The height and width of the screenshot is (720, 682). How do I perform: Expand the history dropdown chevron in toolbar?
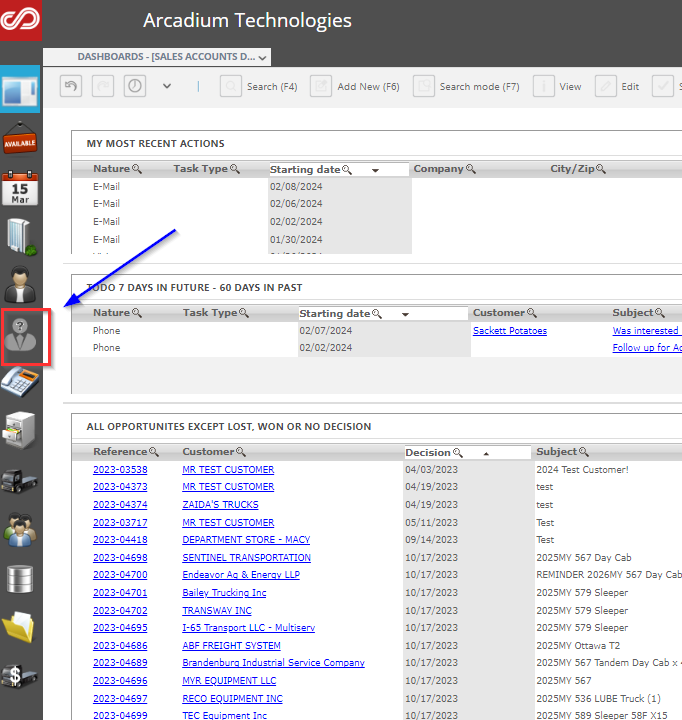(167, 86)
